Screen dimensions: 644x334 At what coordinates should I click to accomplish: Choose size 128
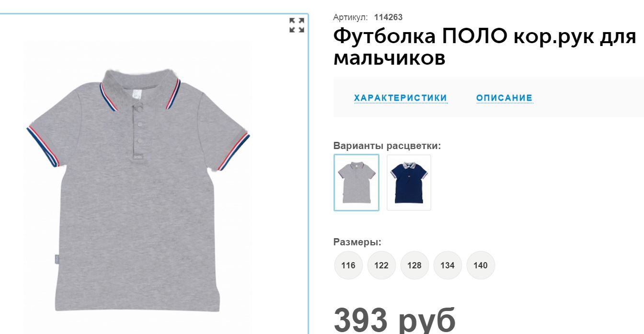(414, 265)
